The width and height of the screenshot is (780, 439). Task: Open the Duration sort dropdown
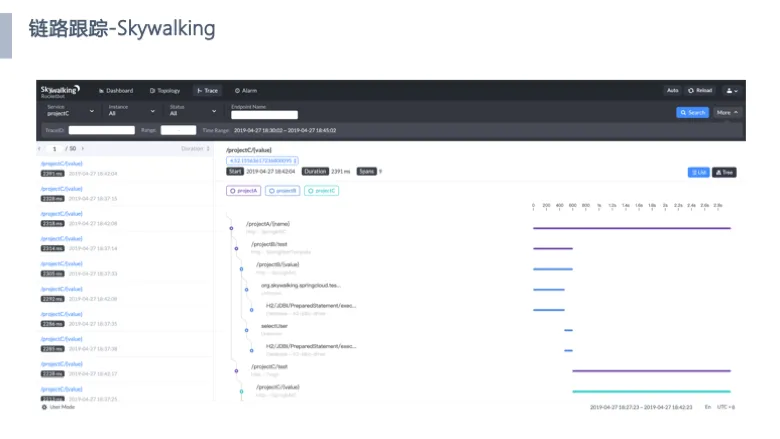point(195,149)
